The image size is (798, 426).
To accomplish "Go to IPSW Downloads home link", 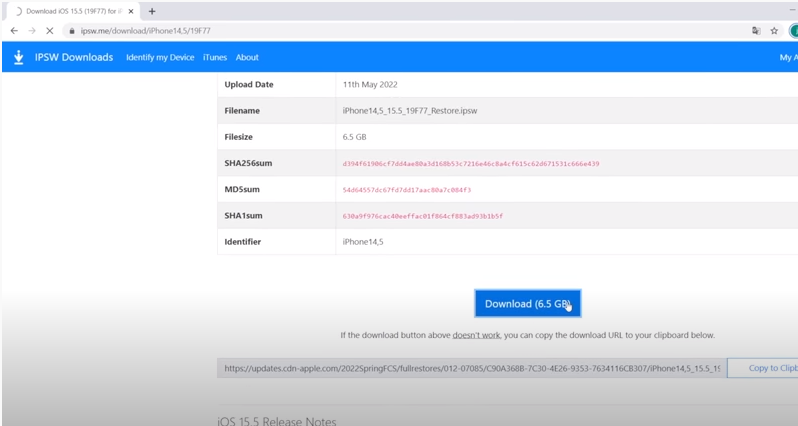I will 74,58.
